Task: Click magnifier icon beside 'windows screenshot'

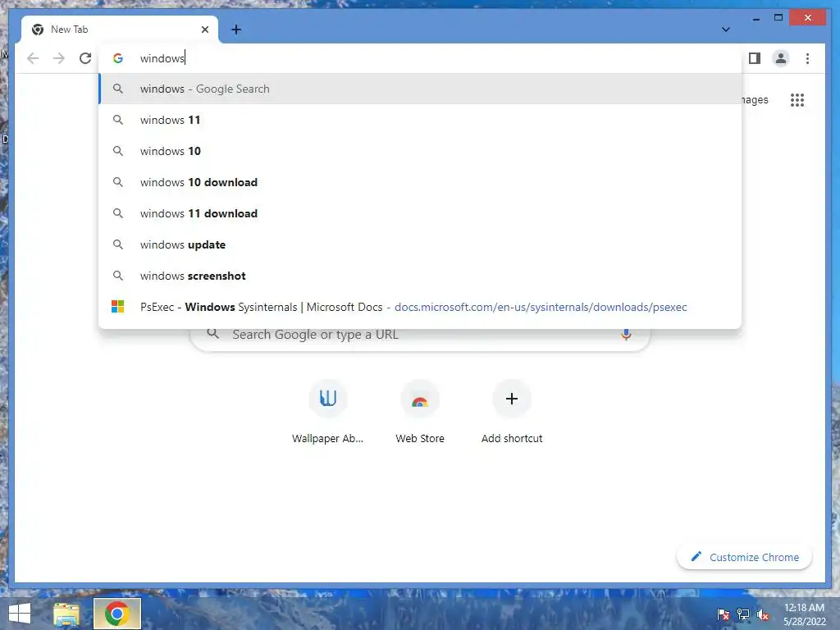Action: (x=118, y=276)
